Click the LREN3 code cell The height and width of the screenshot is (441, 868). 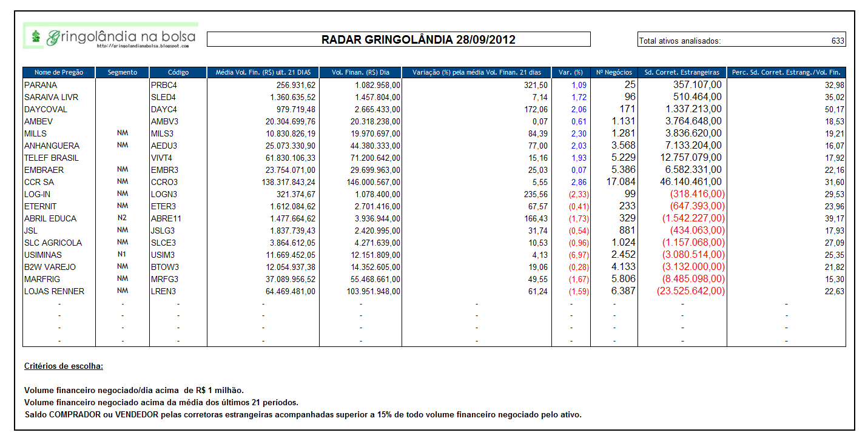(163, 291)
